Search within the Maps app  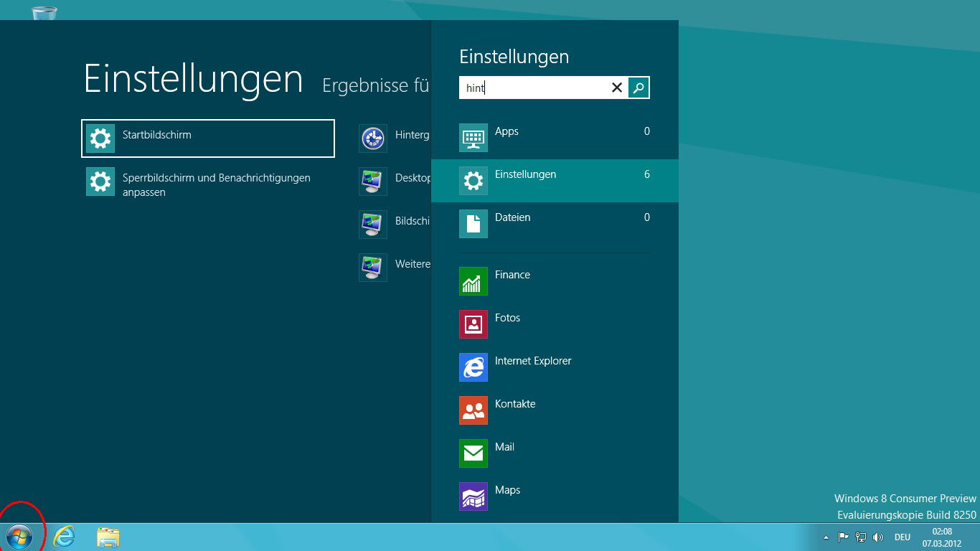click(x=555, y=496)
